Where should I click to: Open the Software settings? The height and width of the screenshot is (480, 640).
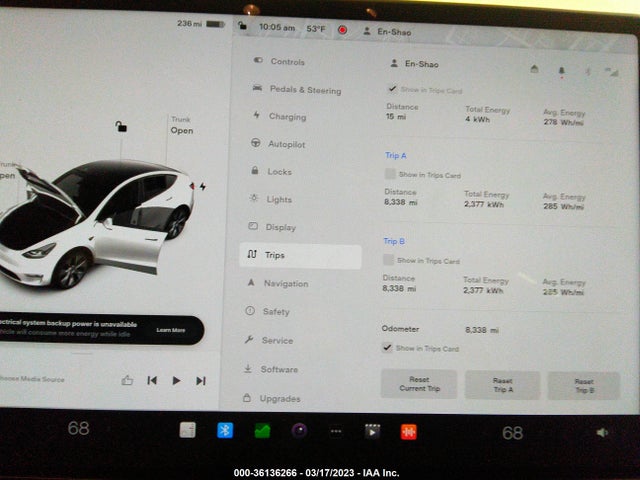coord(271,369)
